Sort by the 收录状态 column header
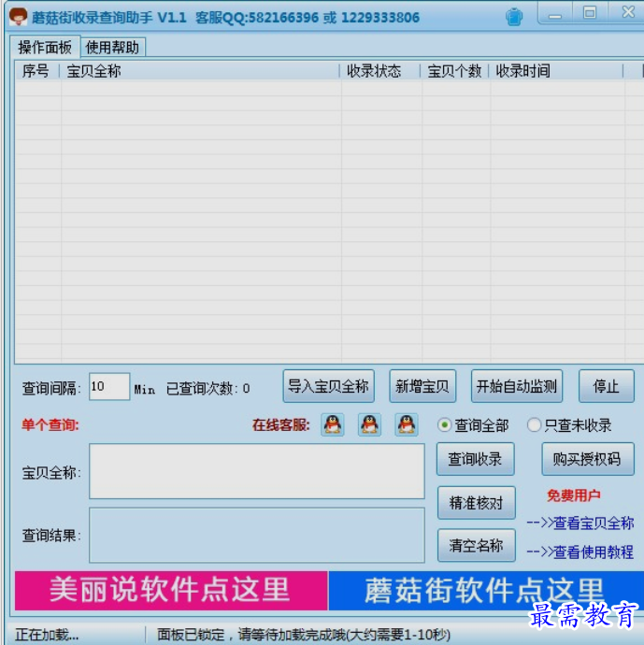Viewport: 644px width, 645px height. coord(380,71)
